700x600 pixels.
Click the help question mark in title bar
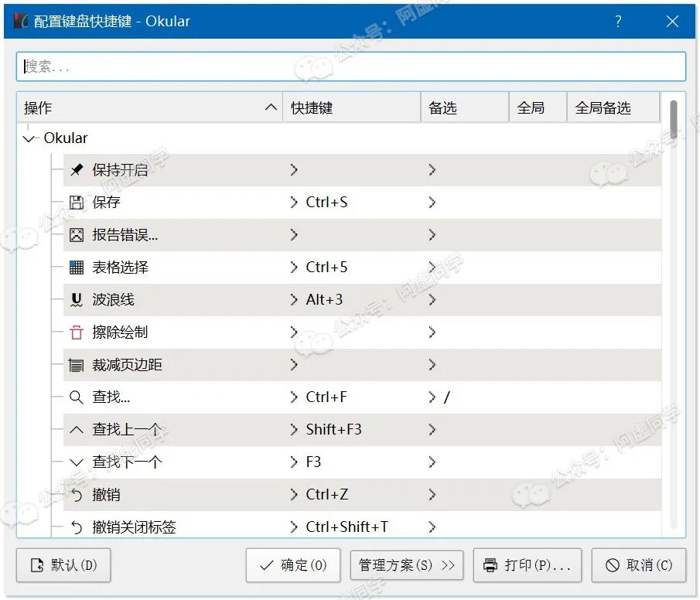click(x=618, y=21)
